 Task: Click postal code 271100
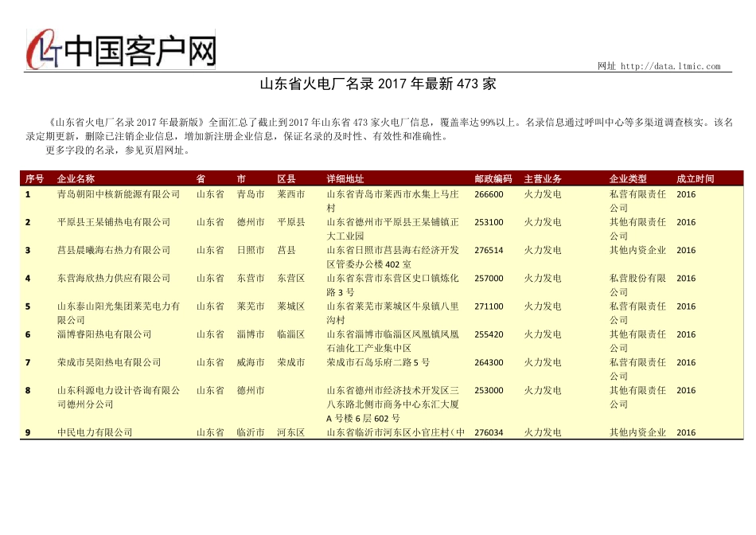[489, 307]
